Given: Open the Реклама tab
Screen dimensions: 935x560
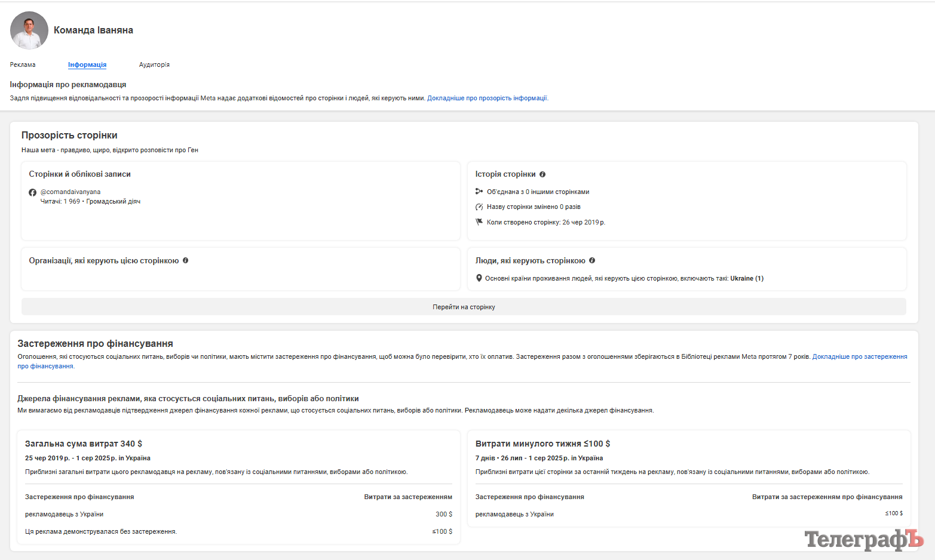Looking at the screenshot, I should click(x=23, y=64).
